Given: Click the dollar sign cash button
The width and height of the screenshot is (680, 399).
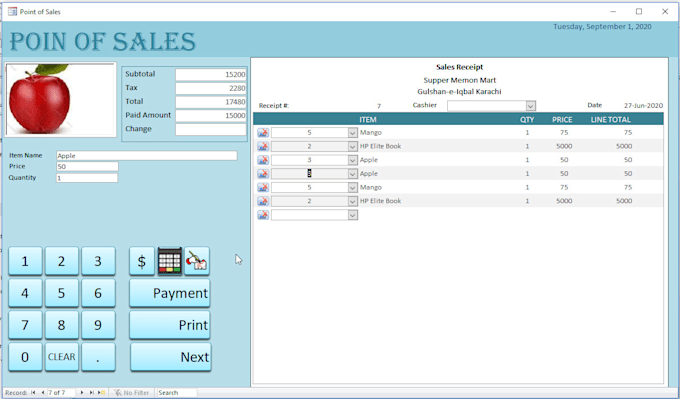Looking at the screenshot, I should (142, 261).
